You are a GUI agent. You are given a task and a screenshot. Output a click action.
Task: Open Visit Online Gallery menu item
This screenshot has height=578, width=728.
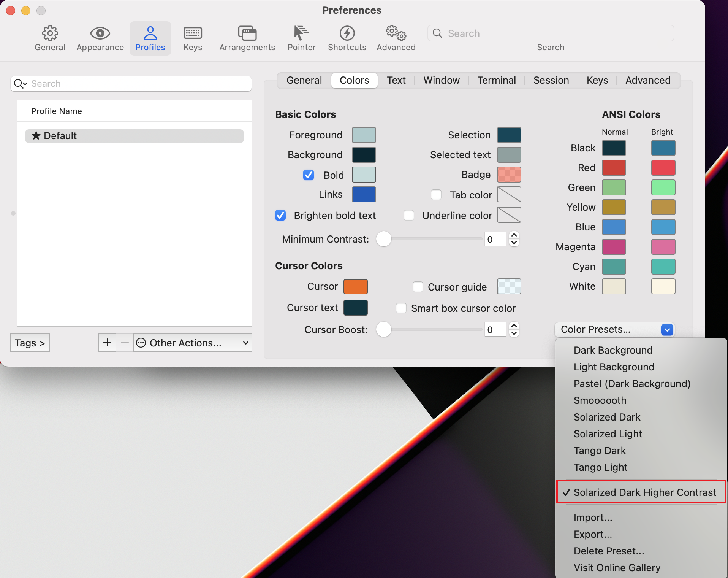[641, 567]
